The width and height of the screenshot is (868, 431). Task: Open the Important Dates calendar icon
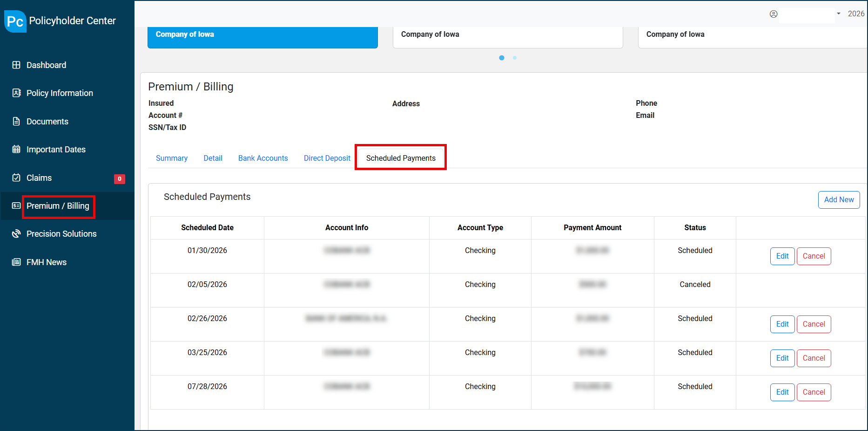point(16,149)
